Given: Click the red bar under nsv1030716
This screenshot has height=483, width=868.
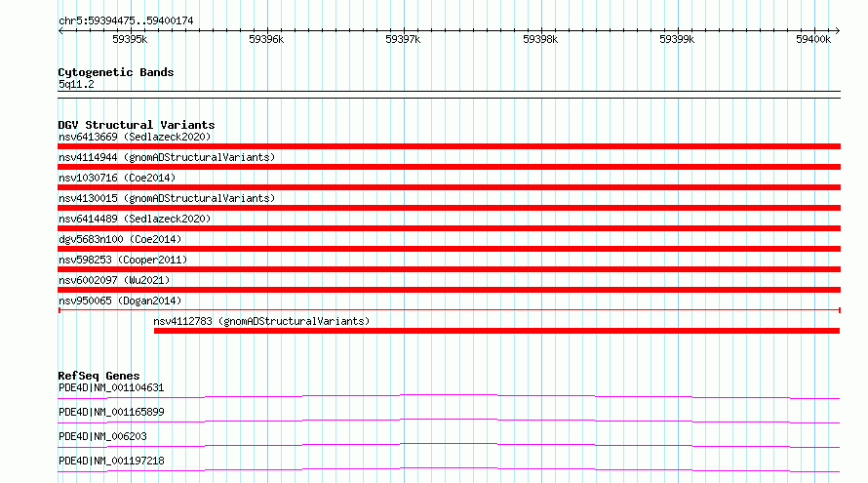Looking at the screenshot, I should click(449, 187).
